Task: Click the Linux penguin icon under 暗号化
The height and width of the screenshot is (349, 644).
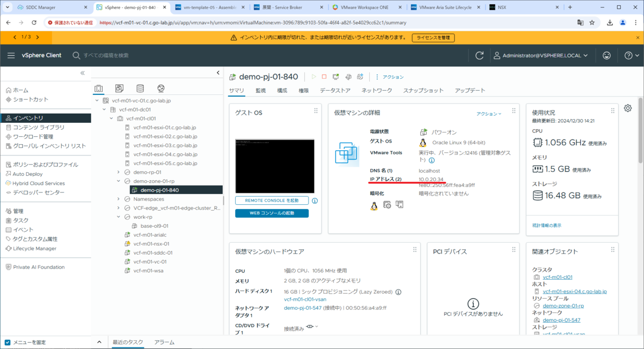Action: 374,205
